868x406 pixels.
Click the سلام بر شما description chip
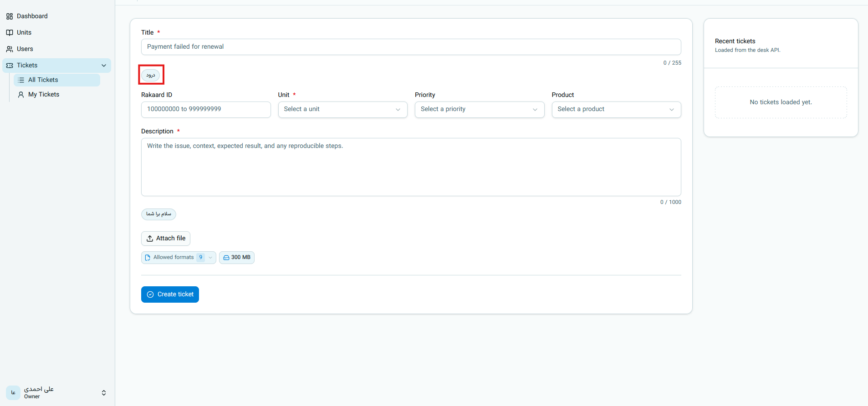(158, 214)
